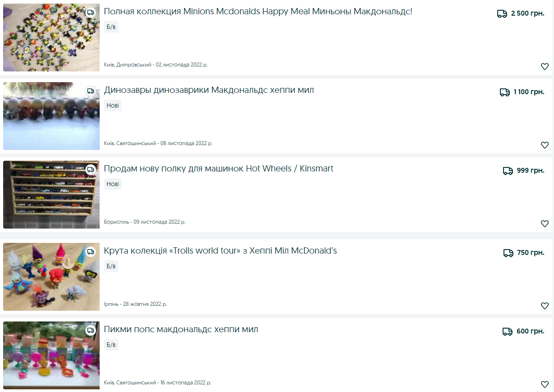Toggle heart on Динозавры динозаврики listing
The image size is (554, 392).
point(545,145)
